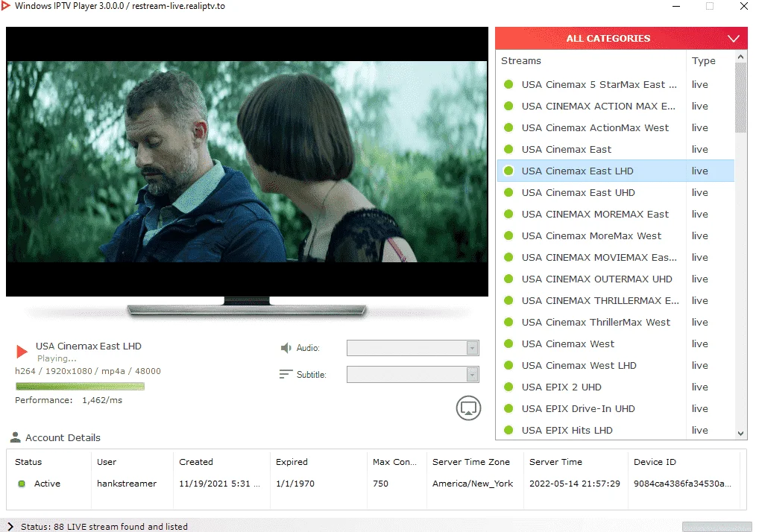
Task: Click the stream list scroll down arrow
Action: tap(740, 434)
